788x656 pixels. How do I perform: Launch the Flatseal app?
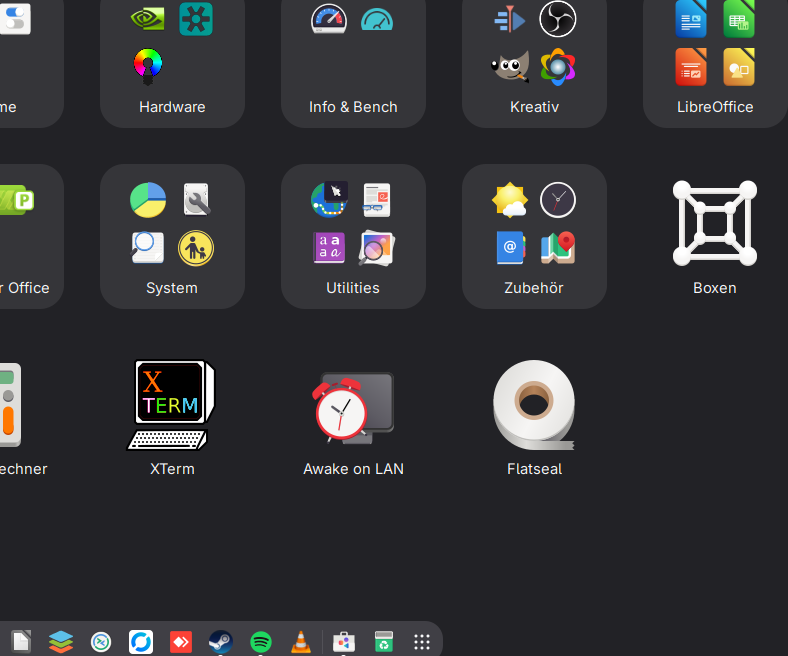point(534,417)
